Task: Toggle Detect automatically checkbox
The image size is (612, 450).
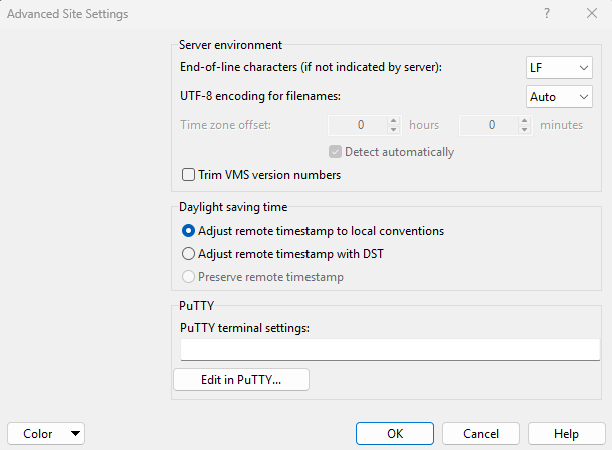Action: tap(336, 152)
